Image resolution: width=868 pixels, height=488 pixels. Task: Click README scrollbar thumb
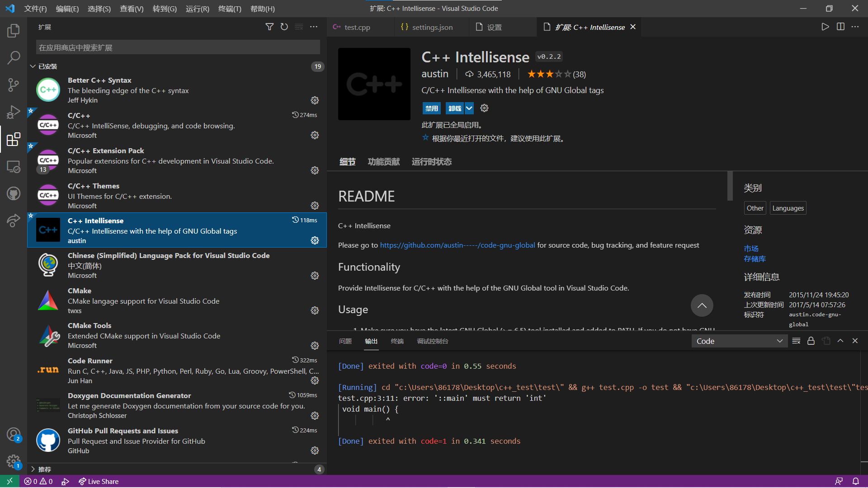tap(730, 186)
